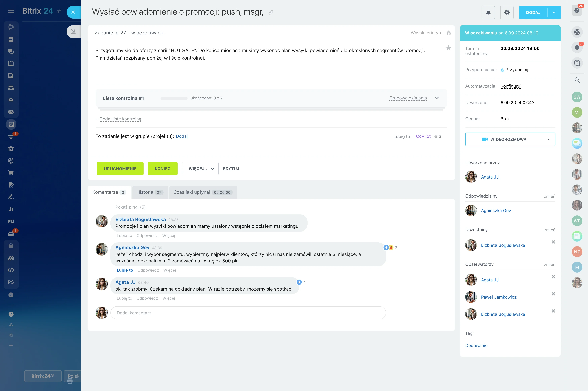Open the hamburger menu beside Bitrix 24
The image size is (588, 391).
pos(11,11)
